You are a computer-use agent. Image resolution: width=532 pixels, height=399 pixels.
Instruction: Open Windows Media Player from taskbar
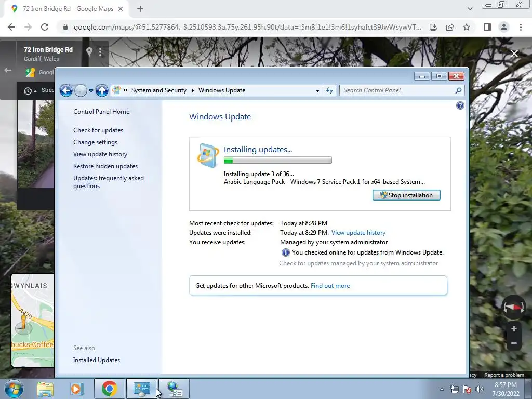tap(77, 389)
